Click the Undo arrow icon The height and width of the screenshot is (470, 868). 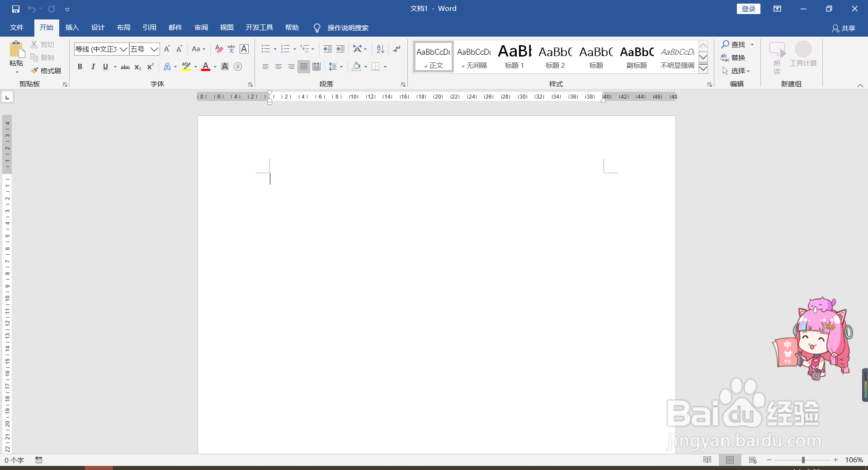[32, 9]
